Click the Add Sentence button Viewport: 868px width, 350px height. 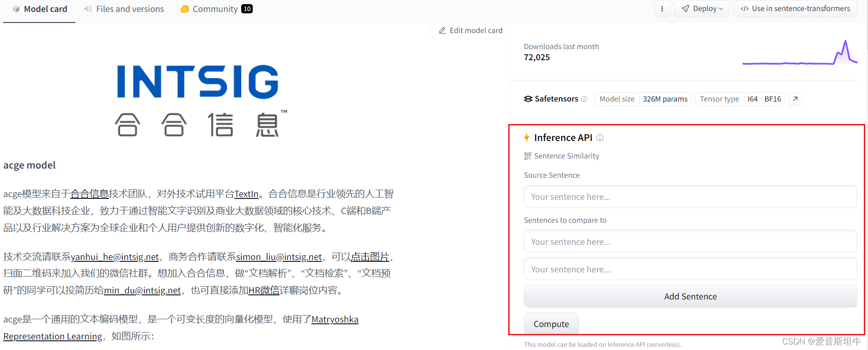[690, 296]
